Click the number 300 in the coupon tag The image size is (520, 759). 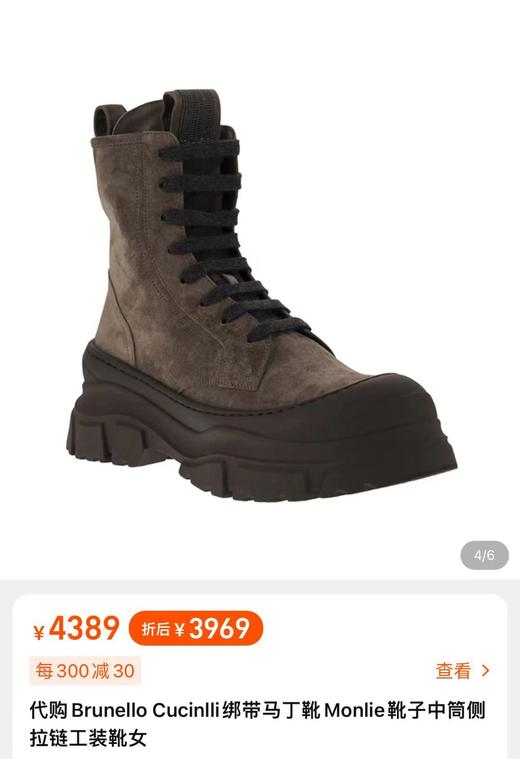(x=73, y=671)
